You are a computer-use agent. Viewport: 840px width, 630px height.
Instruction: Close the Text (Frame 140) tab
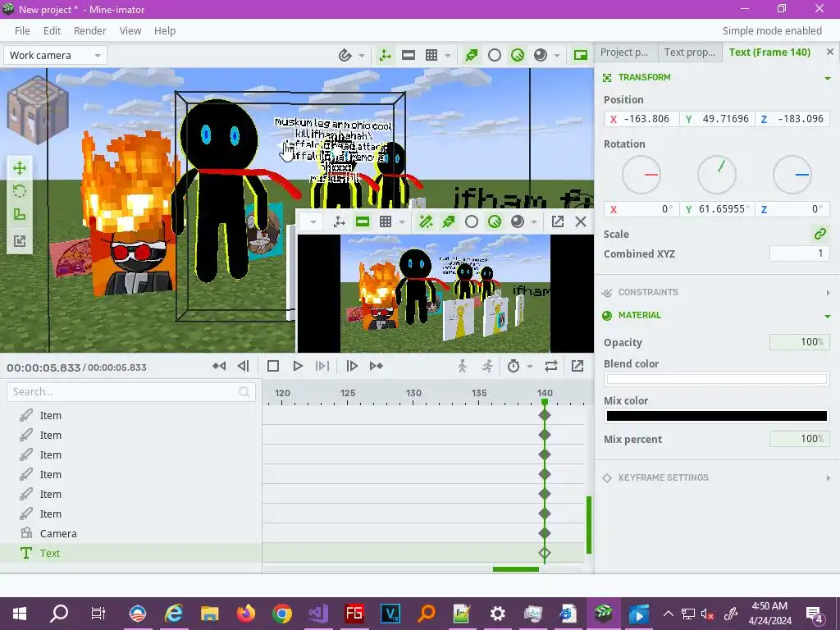(x=830, y=52)
